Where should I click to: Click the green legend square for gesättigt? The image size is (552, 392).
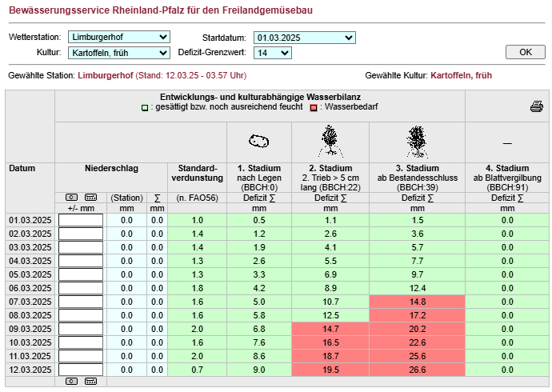click(x=145, y=106)
